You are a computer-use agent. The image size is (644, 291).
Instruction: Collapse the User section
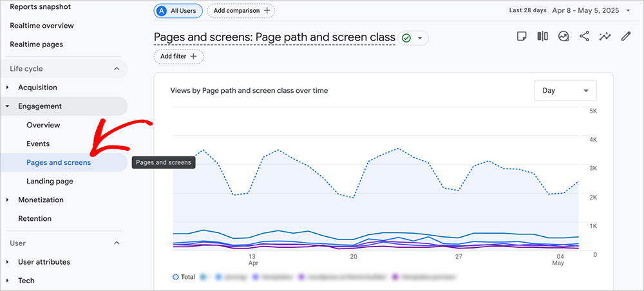[117, 243]
